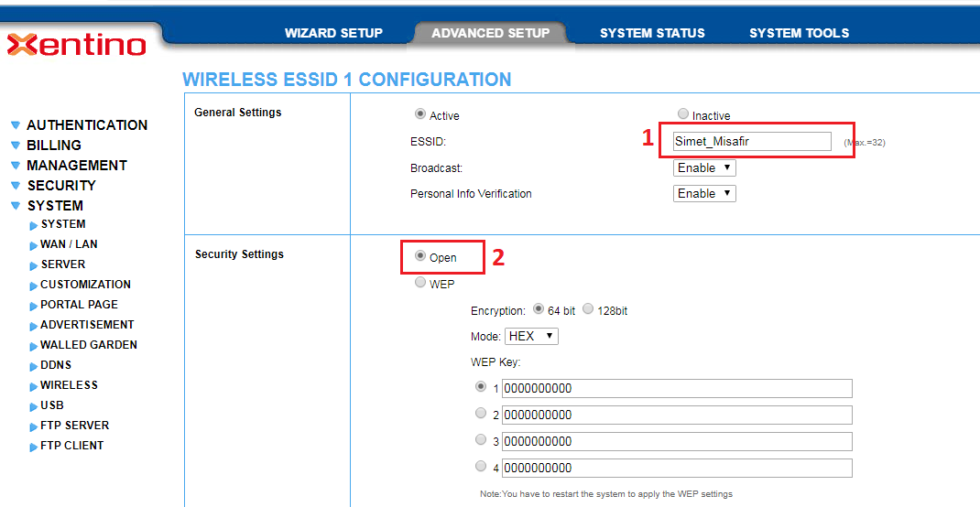
Task: Click the arrow icon beside FTP SERVER
Action: (x=34, y=426)
